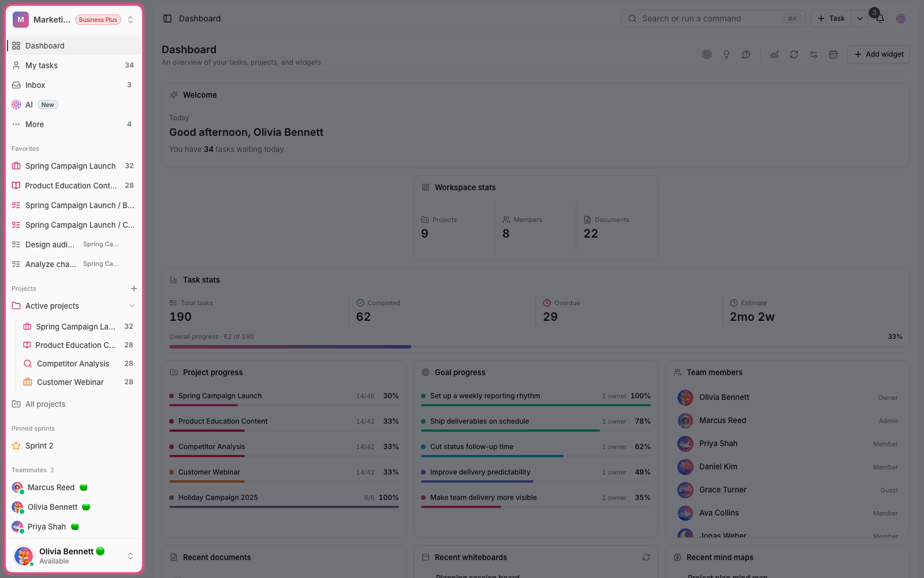Select teammate Marcus Reed in the sidebar
The width and height of the screenshot is (924, 578).
tap(74, 487)
